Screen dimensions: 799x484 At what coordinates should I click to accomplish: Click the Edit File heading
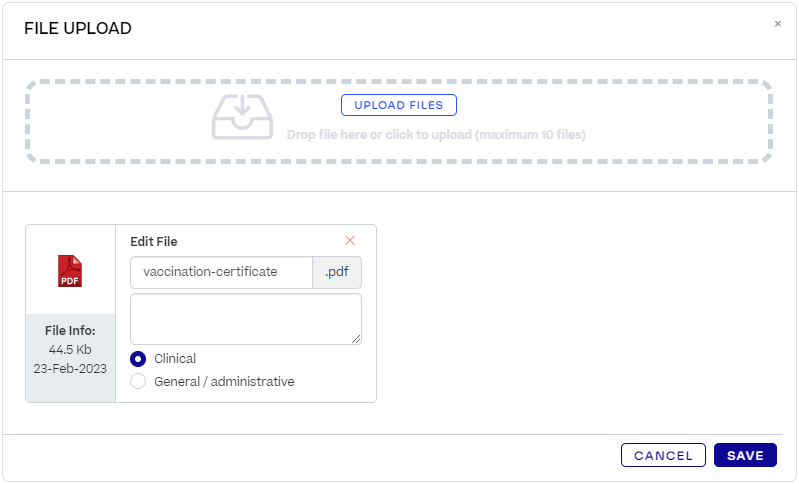[154, 241]
